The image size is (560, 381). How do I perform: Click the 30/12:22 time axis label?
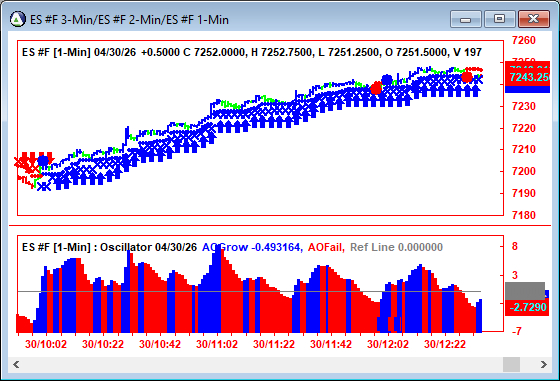pyautogui.click(x=445, y=344)
